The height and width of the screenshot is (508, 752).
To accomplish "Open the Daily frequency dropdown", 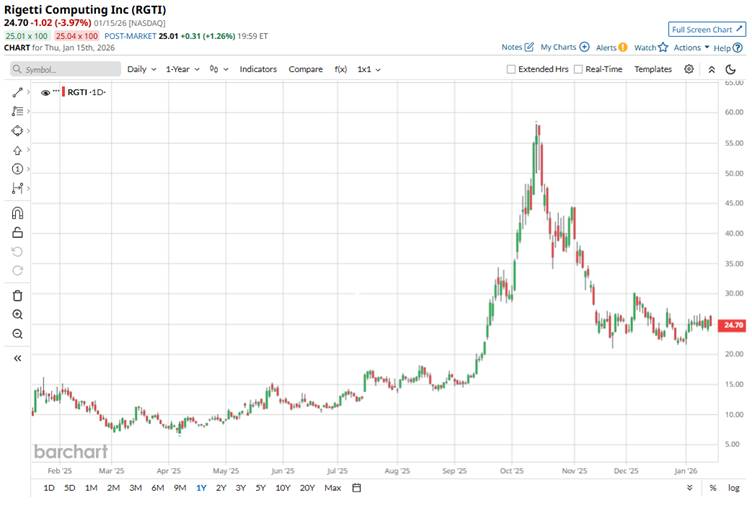I will (x=141, y=69).
